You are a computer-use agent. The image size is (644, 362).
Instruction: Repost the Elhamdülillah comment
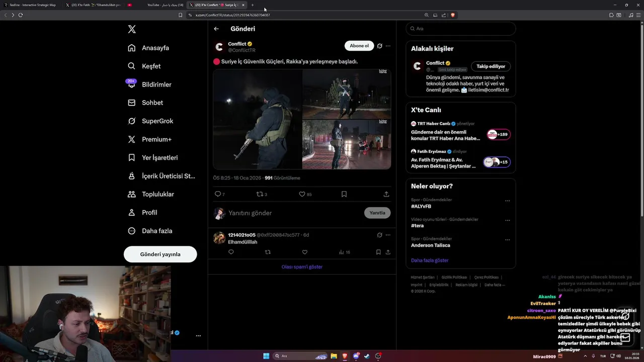[268, 252]
